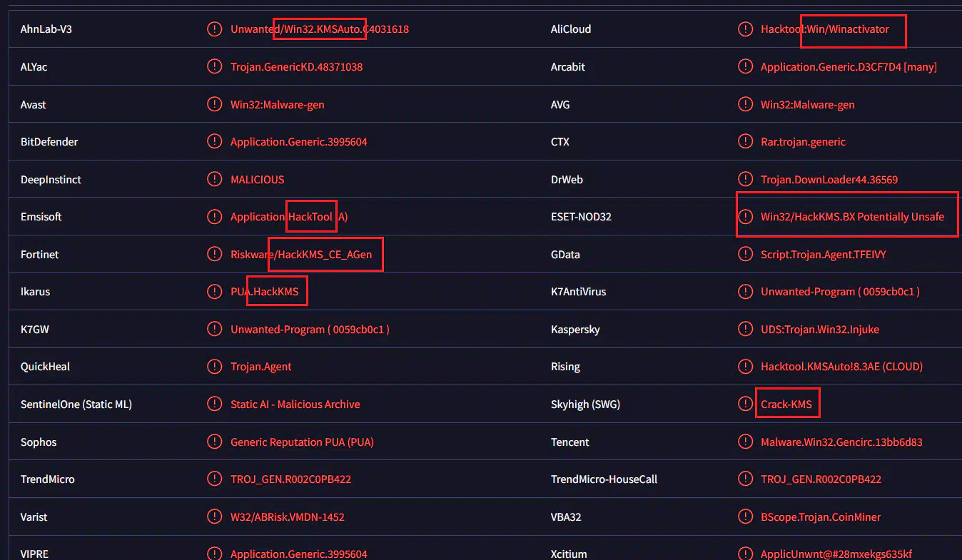Click the Generic Reputation PUA (PUA) text
This screenshot has width=962, height=560.
302,442
